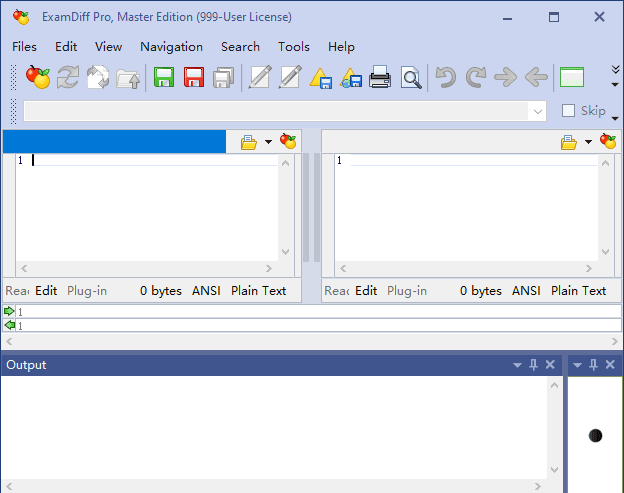
Task: Click the first pencil edit icon
Action: coord(260,77)
